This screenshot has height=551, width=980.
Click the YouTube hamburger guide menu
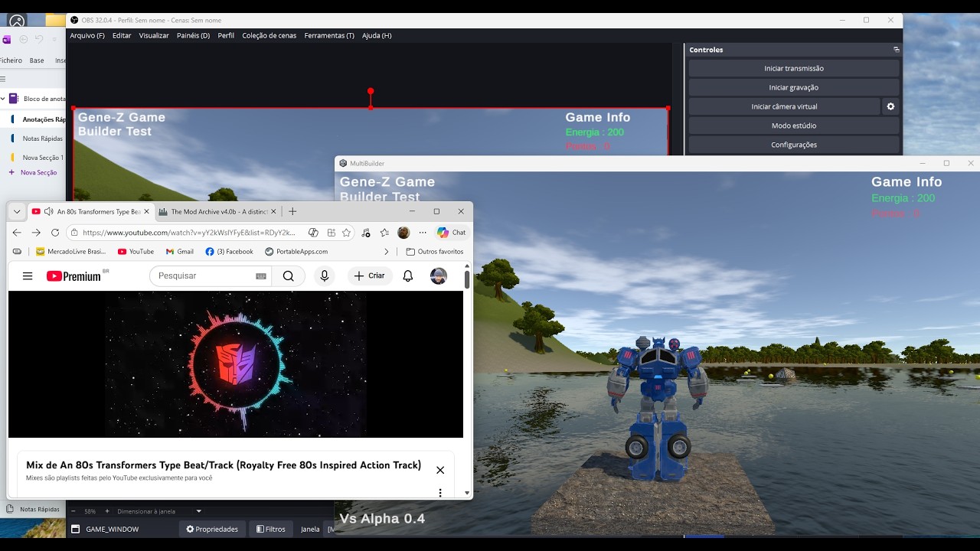pyautogui.click(x=28, y=275)
